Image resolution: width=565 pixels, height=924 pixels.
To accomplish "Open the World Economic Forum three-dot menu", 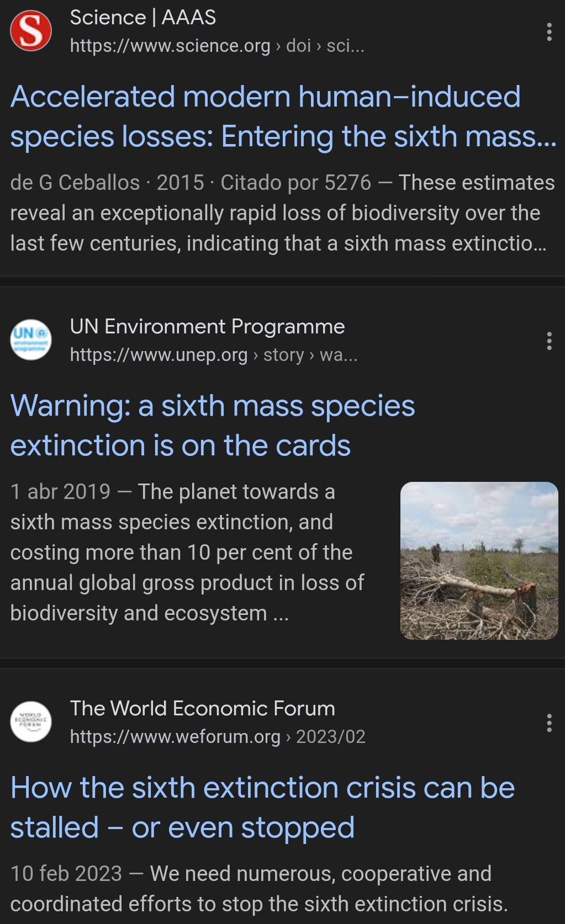I will 548,723.
